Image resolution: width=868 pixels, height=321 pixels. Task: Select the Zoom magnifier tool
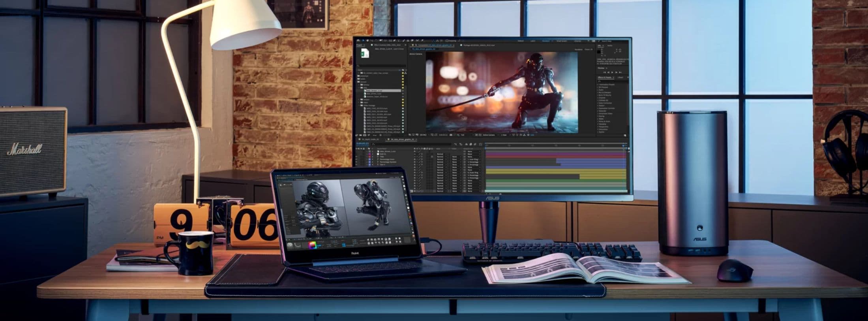(x=372, y=41)
